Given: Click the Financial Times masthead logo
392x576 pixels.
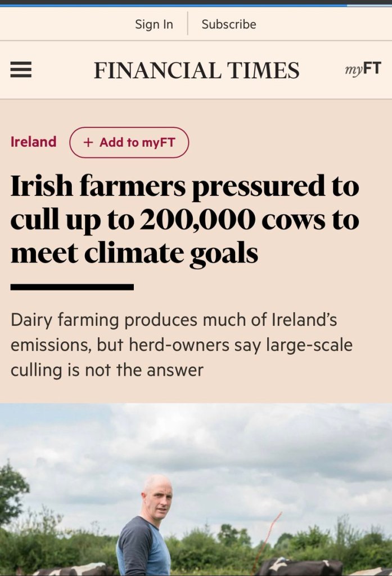Looking at the screenshot, I should 196,70.
